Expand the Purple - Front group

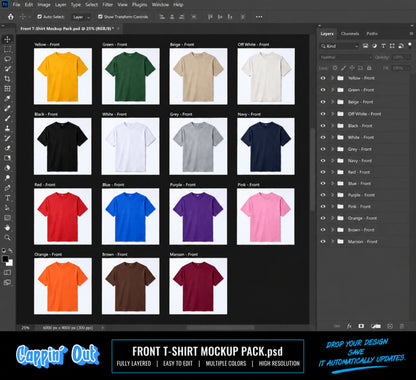pos(332,195)
